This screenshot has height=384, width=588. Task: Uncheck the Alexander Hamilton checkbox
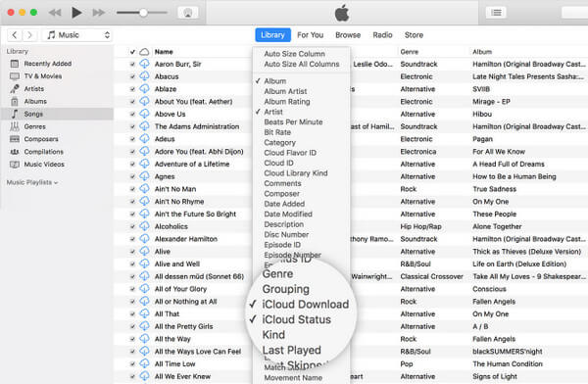coord(132,239)
